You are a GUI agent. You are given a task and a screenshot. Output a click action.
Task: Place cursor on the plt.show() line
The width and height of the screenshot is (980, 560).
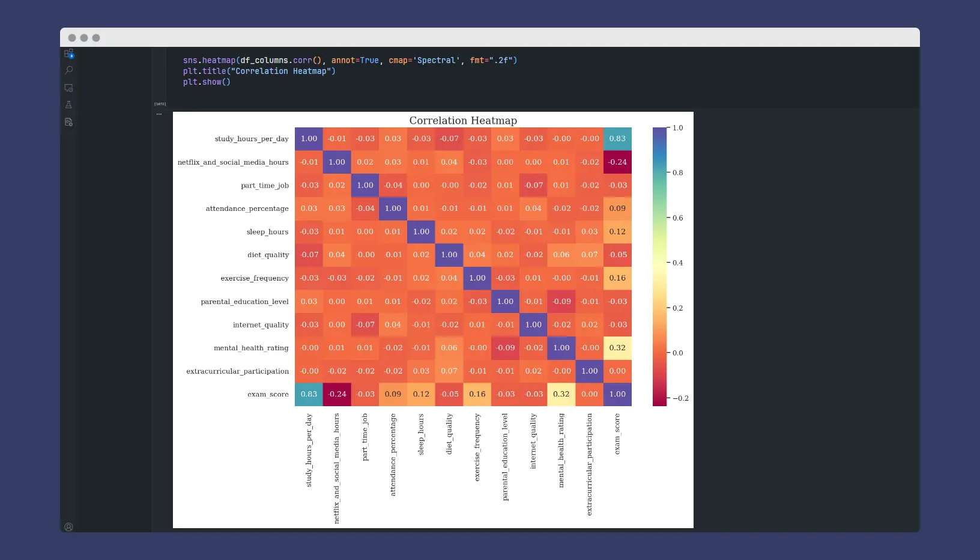207,82
